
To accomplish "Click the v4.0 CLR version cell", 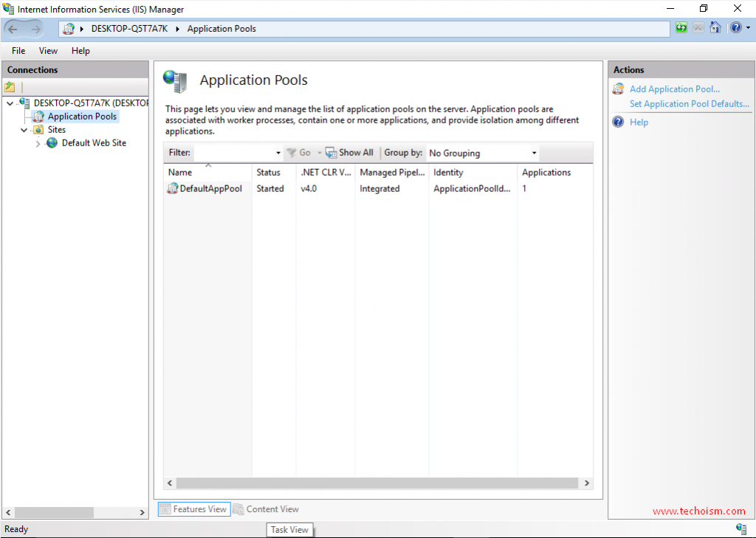I will pos(309,188).
